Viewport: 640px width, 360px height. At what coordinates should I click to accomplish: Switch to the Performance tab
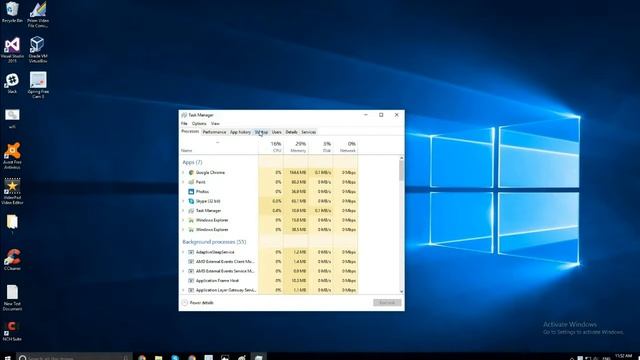click(214, 132)
